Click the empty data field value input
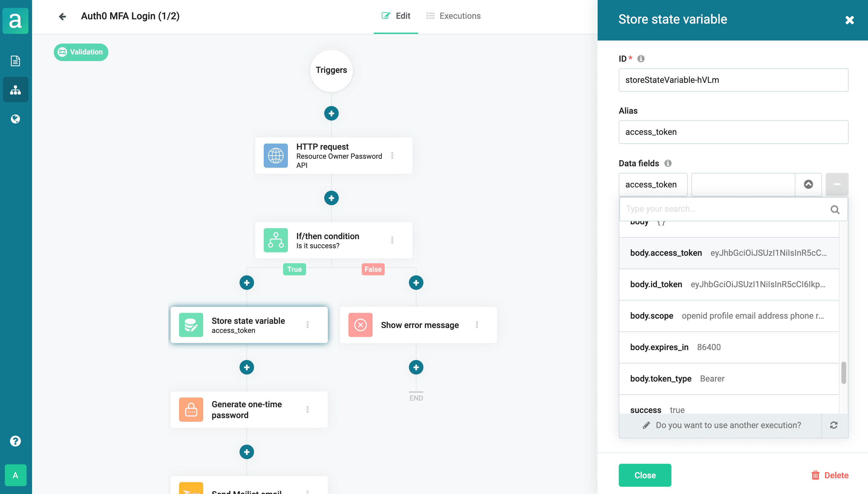The height and width of the screenshot is (494, 868). 743,185
